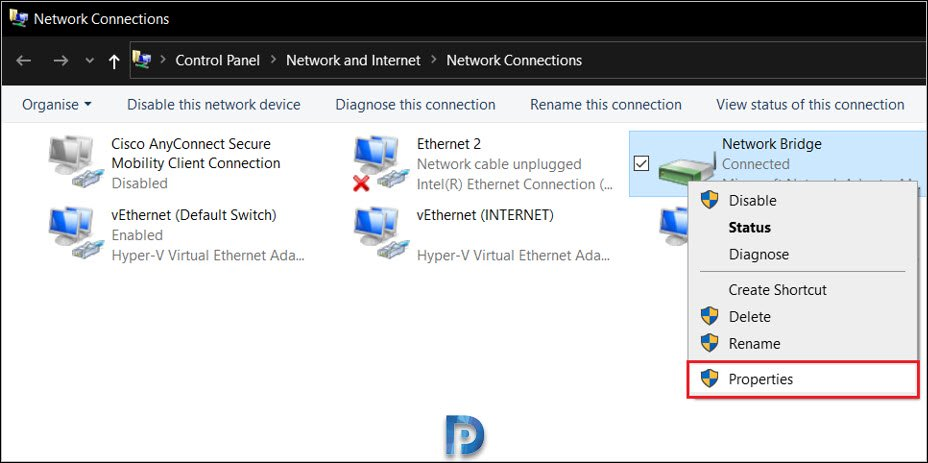Select the vEthernet (Default Switch) adapter icon
Image resolution: width=928 pixels, height=463 pixels.
click(72, 233)
